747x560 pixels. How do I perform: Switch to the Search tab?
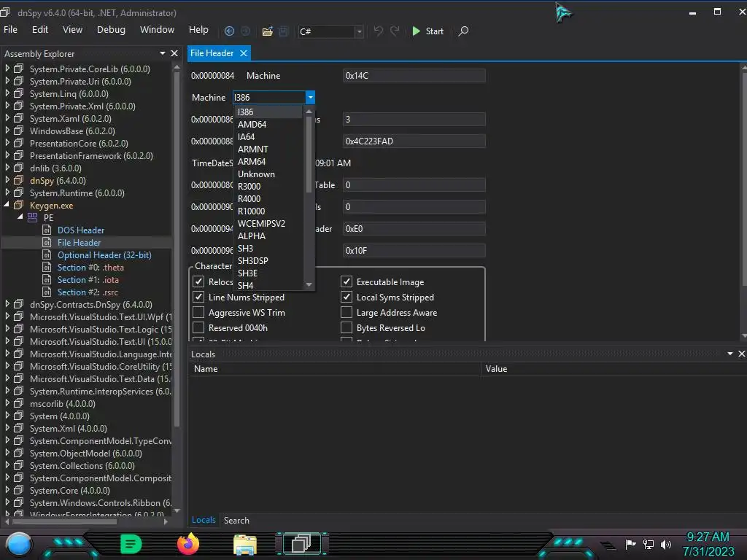(x=236, y=520)
